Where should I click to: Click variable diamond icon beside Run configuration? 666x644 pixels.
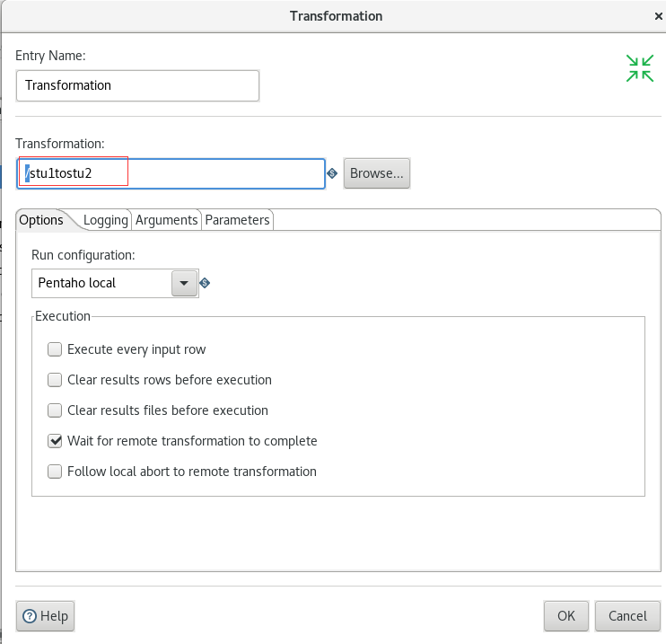(x=205, y=283)
